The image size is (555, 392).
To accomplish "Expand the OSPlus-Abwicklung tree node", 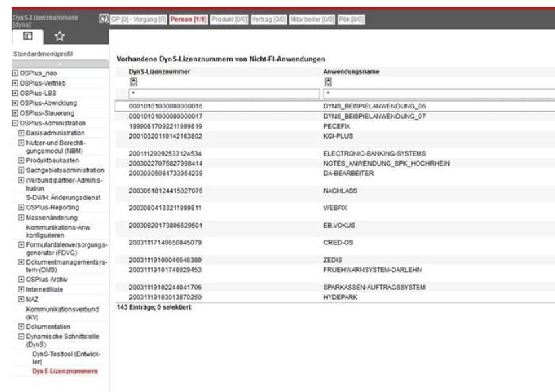I will click(15, 103).
